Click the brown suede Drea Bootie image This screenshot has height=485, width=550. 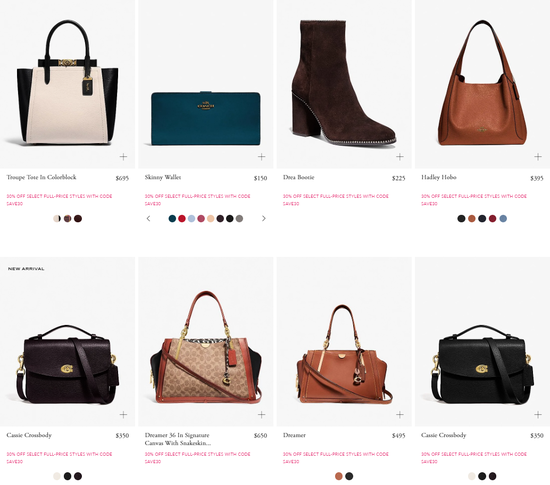[x=344, y=82]
